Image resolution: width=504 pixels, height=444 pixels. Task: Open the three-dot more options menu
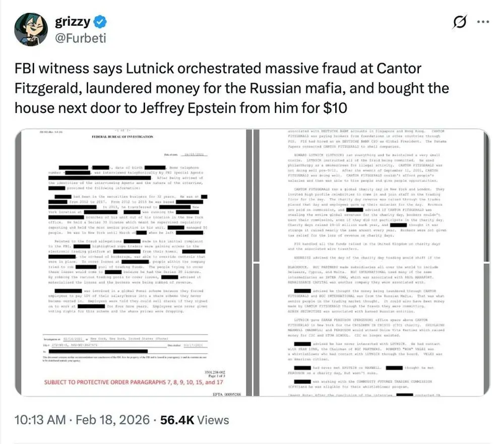tap(483, 22)
